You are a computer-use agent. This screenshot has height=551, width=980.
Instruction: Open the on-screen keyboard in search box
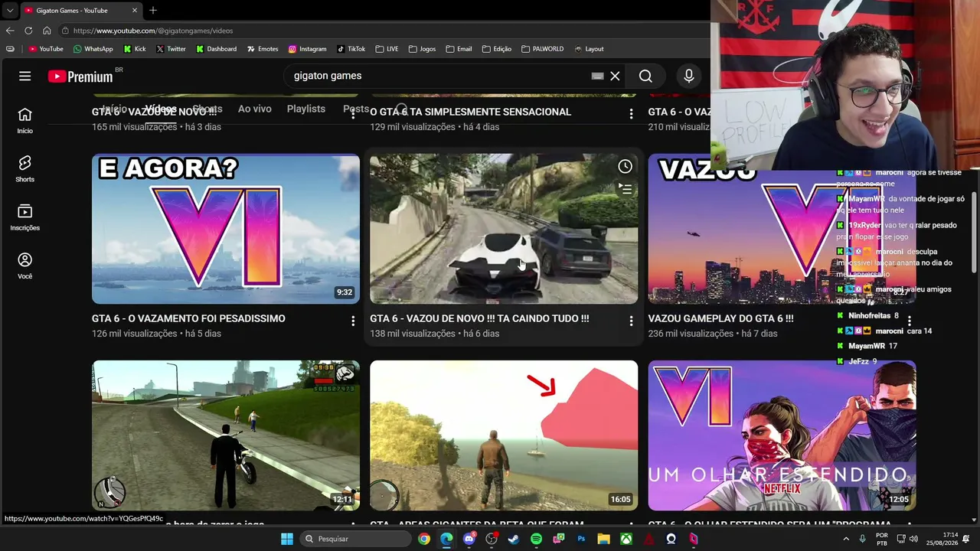[x=597, y=76]
